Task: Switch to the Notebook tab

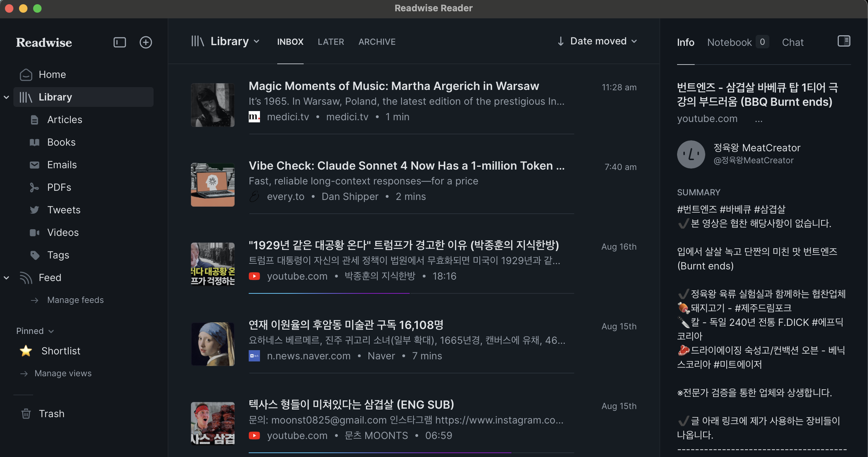Action: pos(729,42)
